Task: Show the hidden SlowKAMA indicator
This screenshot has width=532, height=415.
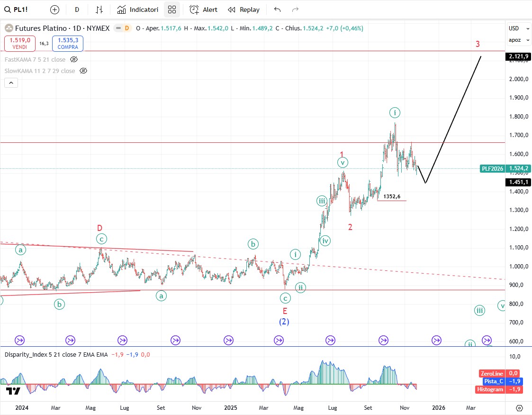Action: tap(83, 71)
